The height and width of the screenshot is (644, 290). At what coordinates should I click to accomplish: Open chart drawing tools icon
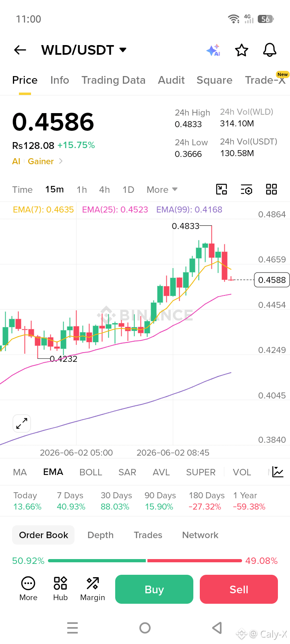click(222, 189)
